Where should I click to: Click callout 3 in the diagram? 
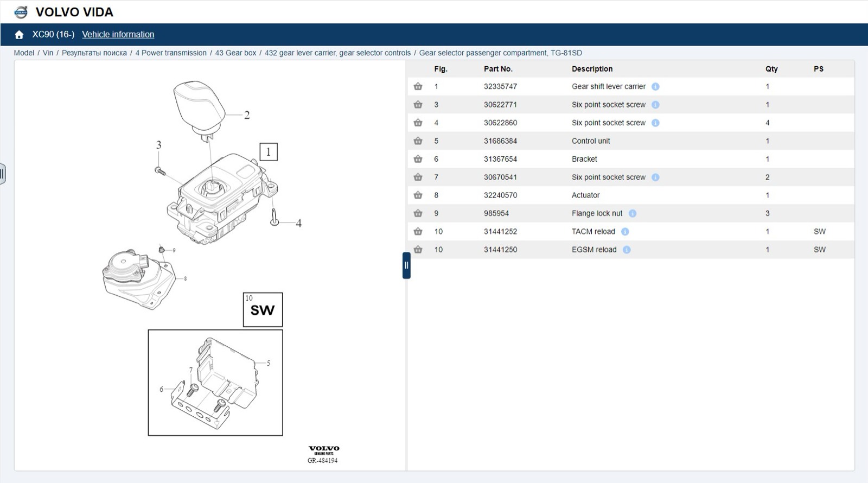coord(158,145)
